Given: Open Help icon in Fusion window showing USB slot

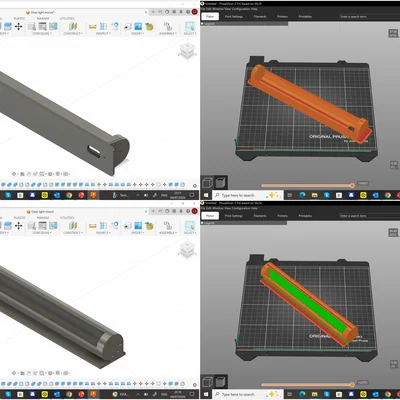Looking at the screenshot, I should point(188,12).
